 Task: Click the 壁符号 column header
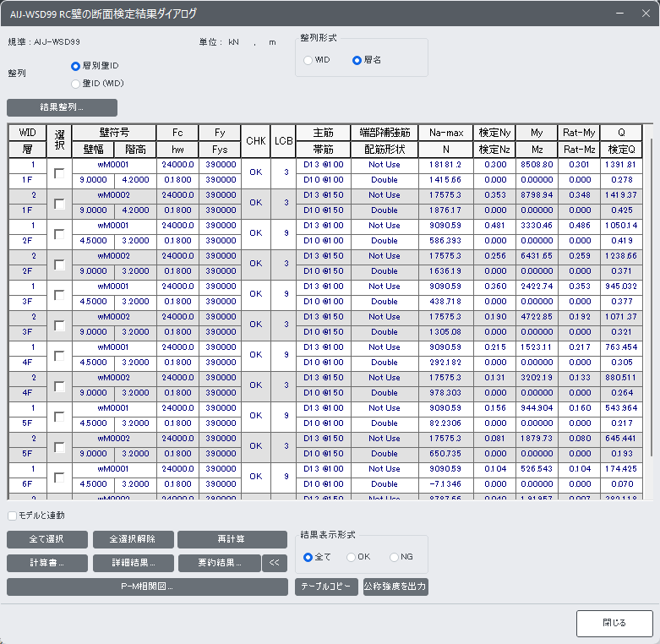pos(114,133)
